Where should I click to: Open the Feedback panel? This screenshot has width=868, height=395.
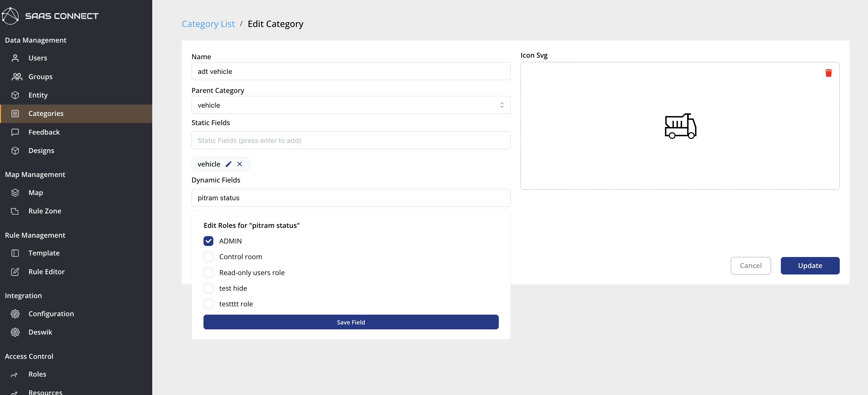(44, 132)
